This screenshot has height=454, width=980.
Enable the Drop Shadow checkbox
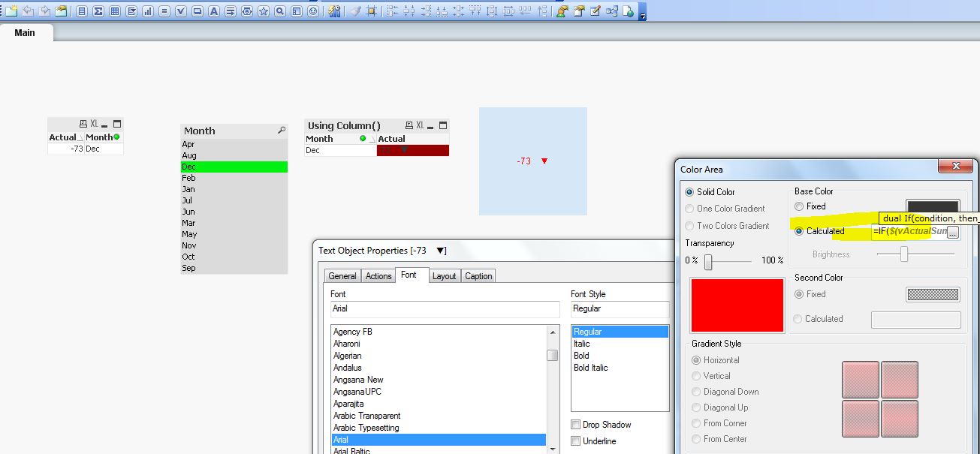click(576, 425)
